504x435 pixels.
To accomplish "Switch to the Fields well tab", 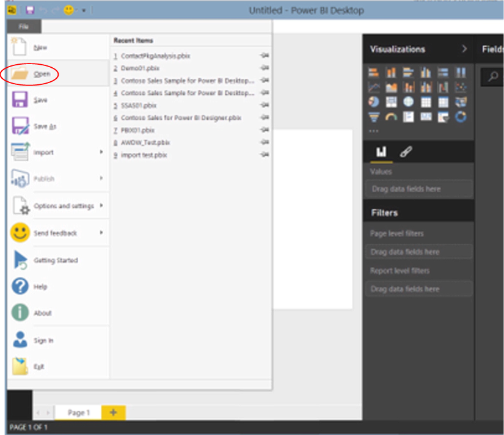I will pyautogui.click(x=381, y=152).
